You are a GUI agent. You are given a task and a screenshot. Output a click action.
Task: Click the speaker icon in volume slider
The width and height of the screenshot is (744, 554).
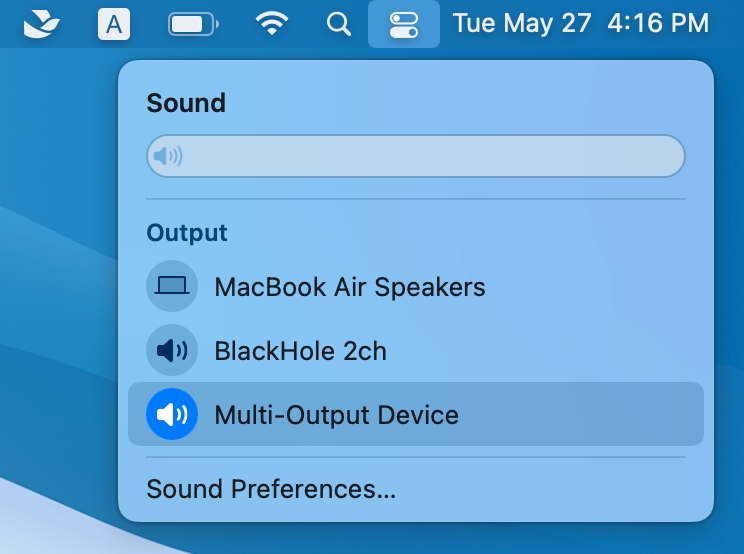click(168, 156)
